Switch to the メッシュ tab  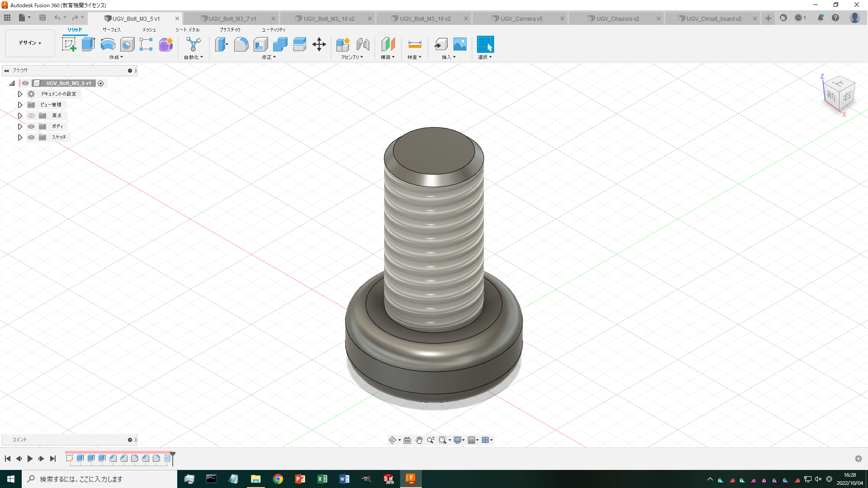click(x=149, y=30)
